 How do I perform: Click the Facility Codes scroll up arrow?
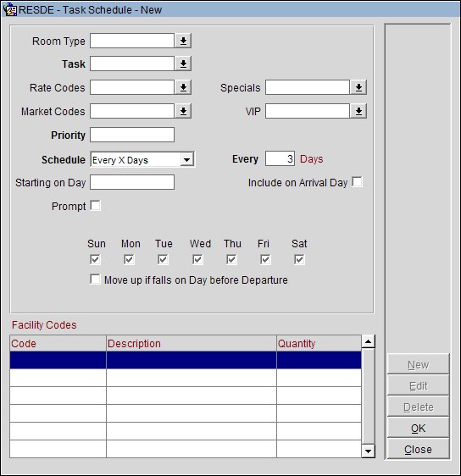tap(369, 342)
